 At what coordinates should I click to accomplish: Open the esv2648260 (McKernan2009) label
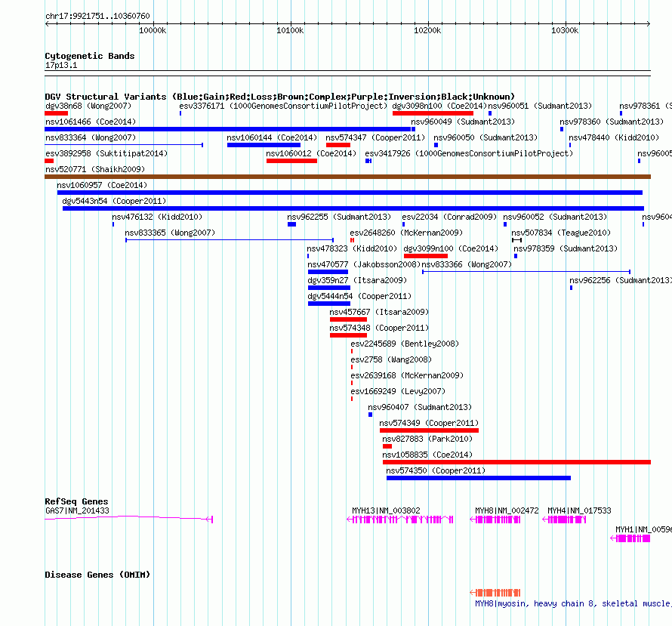click(406, 233)
